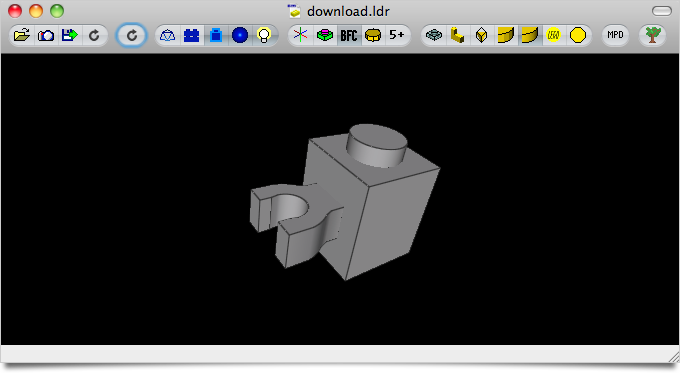Toggle LEGO stud logo texture icon
This screenshot has width=680, height=373.
click(553, 35)
